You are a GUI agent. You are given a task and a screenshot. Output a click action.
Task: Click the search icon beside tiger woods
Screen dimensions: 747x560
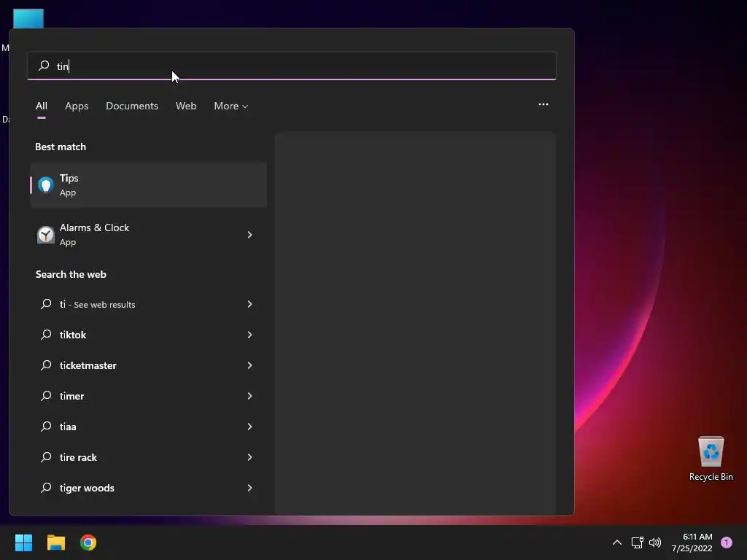[46, 488]
